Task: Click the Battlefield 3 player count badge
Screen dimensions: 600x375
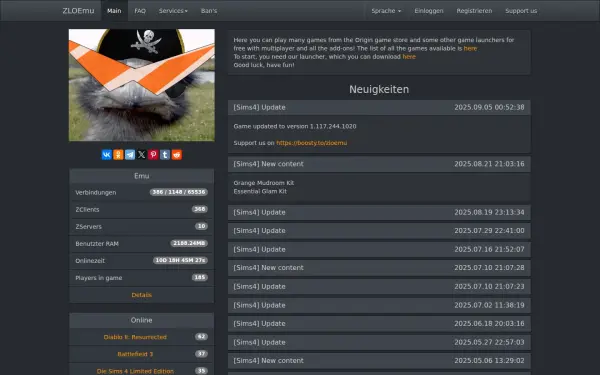Action: (201, 354)
